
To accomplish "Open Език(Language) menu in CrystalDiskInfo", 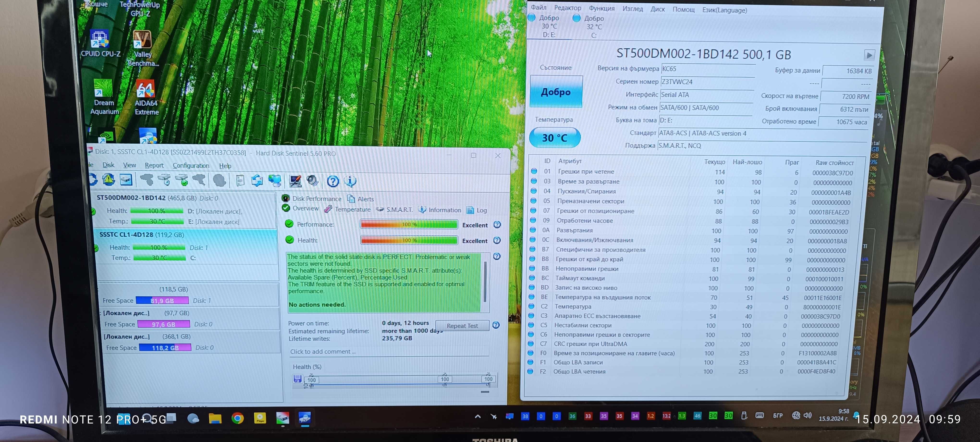I will pos(724,10).
